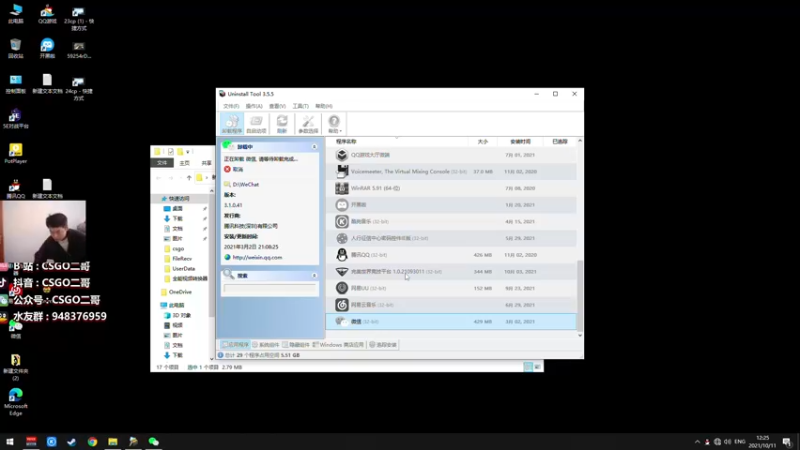Screen dimensions: 800x450
Task: Click the red 取消 cancel button
Action: click(234, 169)
